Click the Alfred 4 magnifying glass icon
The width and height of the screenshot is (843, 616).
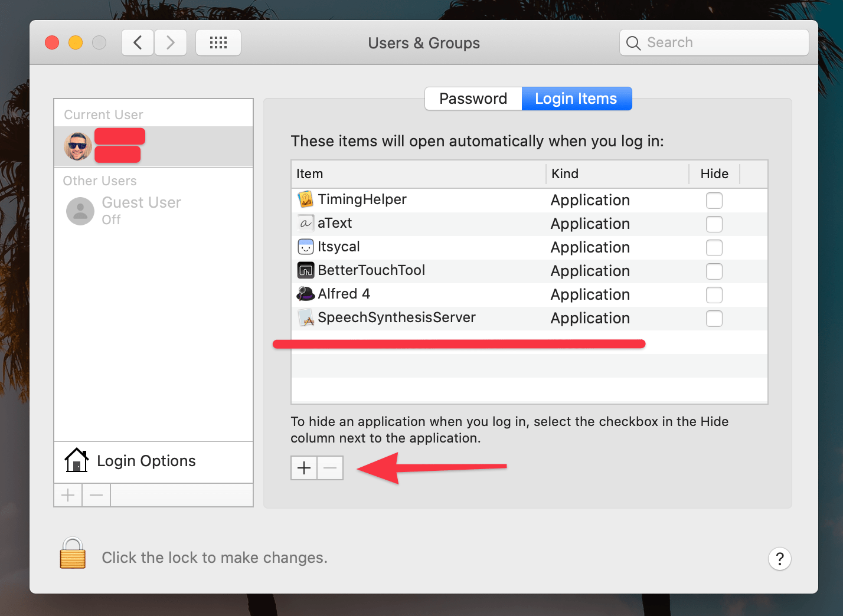pyautogui.click(x=305, y=294)
